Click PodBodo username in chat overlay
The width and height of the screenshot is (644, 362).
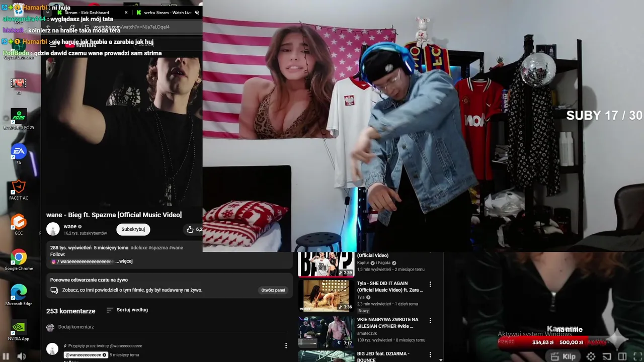click(x=16, y=53)
